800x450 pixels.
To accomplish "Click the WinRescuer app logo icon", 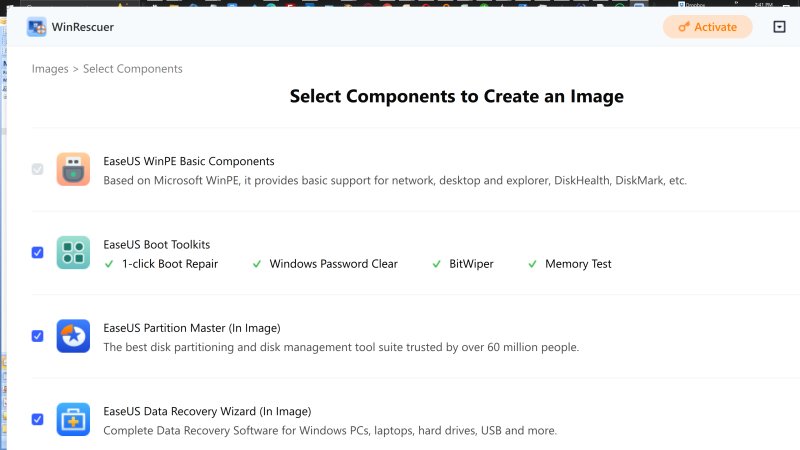I will (37, 27).
